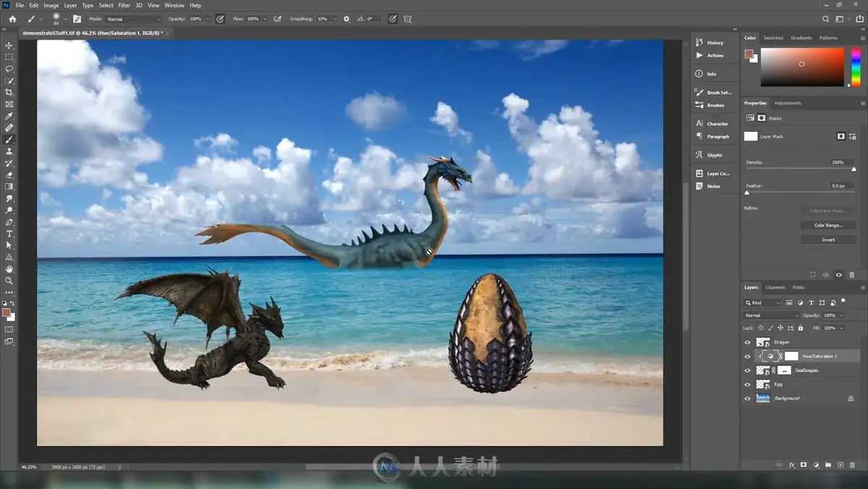Toggle airbrush-style build-up button
The height and width of the screenshot is (489, 868).
coord(277,19)
